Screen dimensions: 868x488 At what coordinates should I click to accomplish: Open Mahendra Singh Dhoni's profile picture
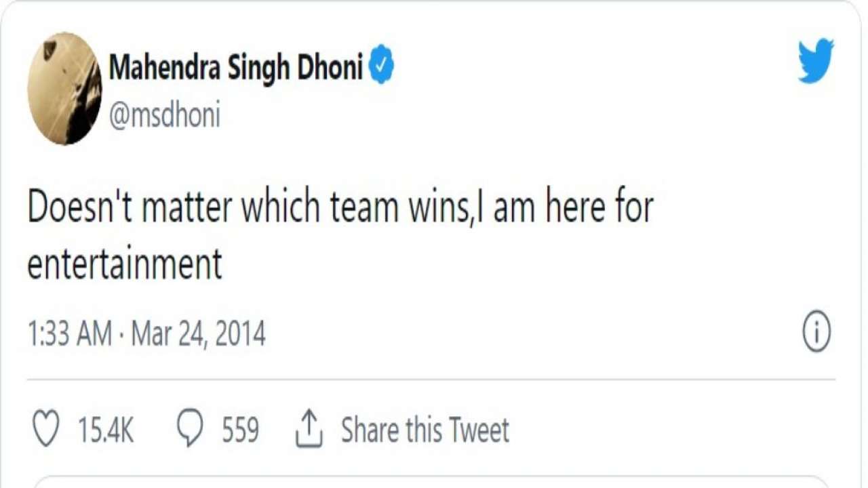[x=64, y=89]
